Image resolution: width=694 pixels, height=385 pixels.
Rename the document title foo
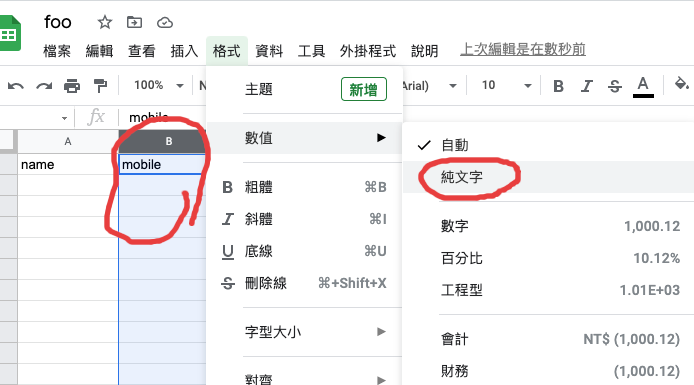[58, 22]
